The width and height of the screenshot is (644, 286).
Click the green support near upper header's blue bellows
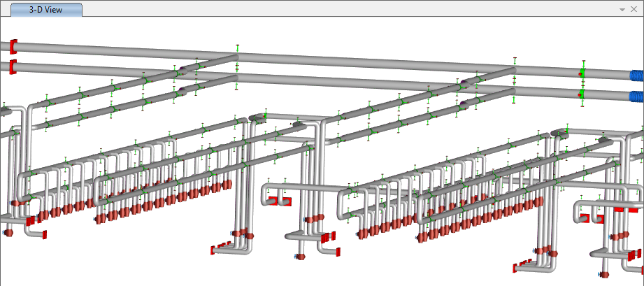(582, 71)
